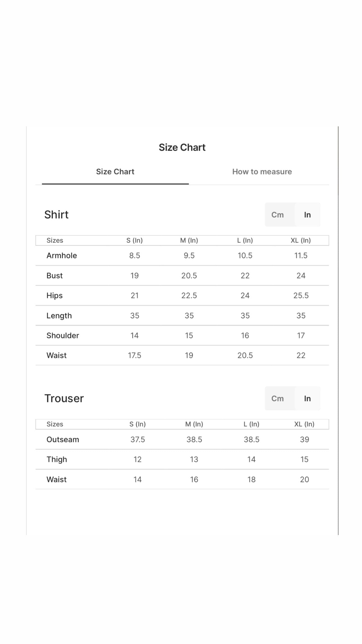Select the Armhole row label
362x644 pixels.
point(62,256)
